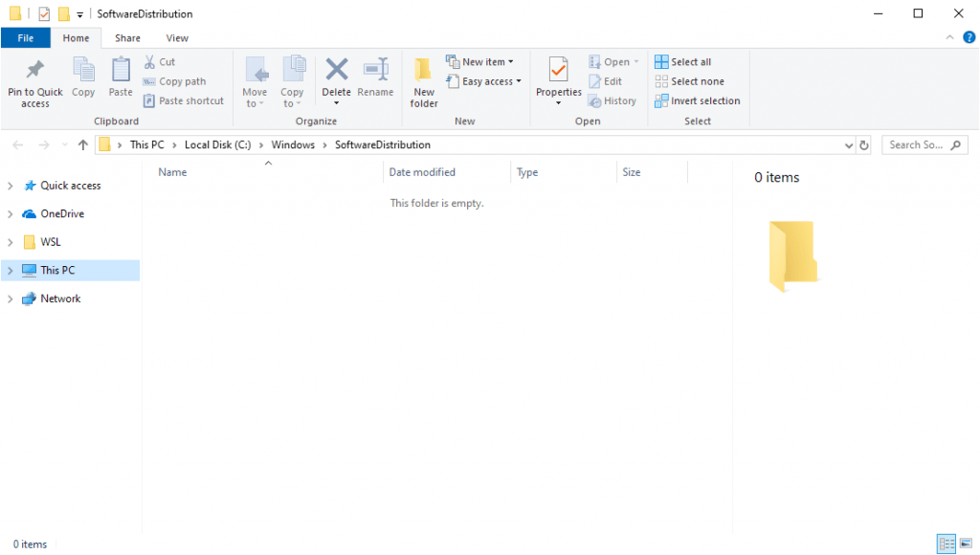Screen dimensions: 980x555
Task: Go up one folder with up arrow
Action: click(x=83, y=145)
